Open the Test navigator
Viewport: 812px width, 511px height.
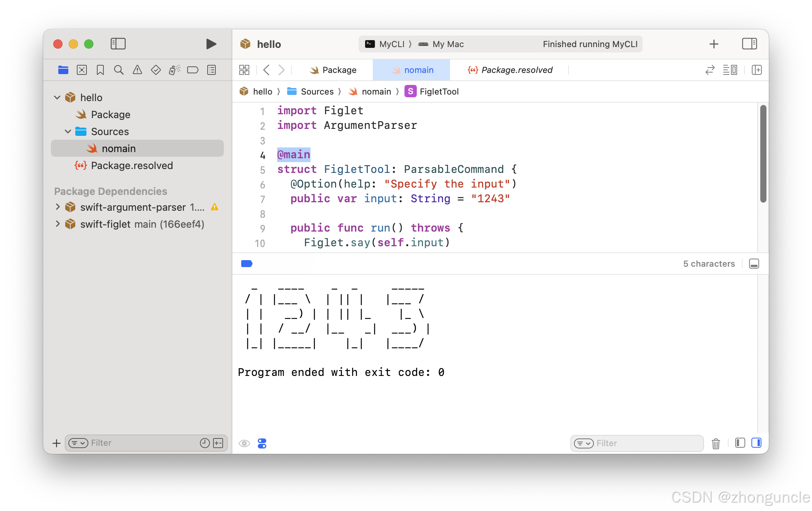156,70
